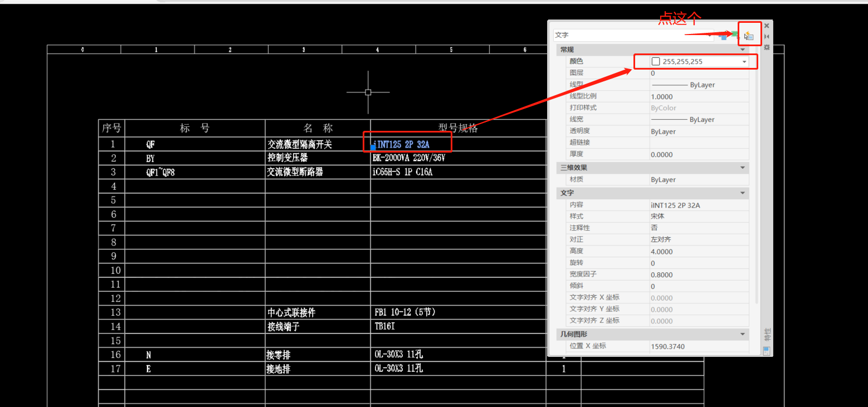Select the text BK-2000VA 220V/36V
The width and height of the screenshot is (868, 407).
(x=408, y=158)
